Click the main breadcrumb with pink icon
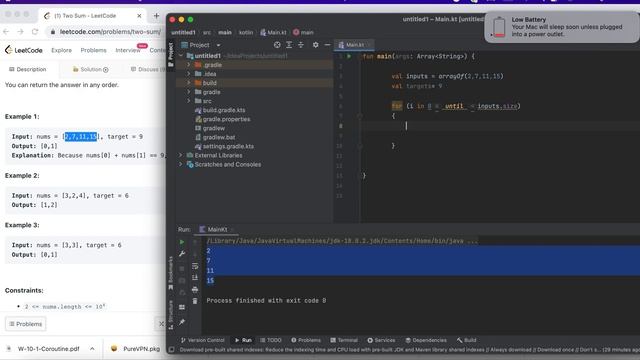Viewport: 640px width, 360px height. [303, 32]
